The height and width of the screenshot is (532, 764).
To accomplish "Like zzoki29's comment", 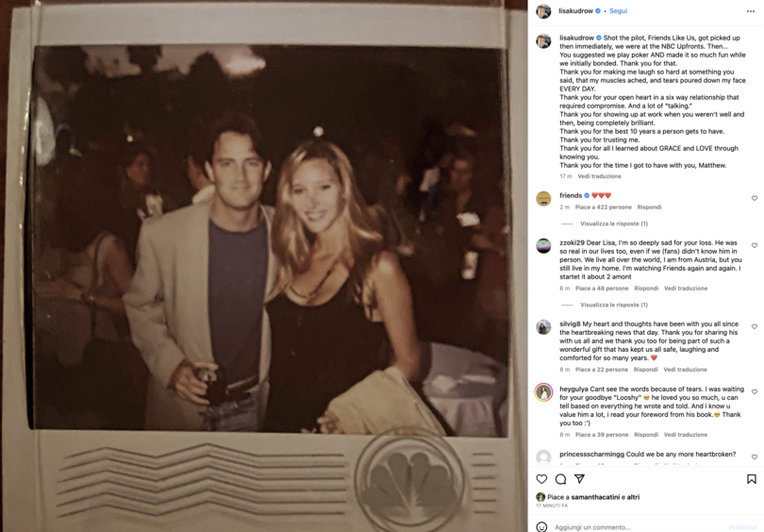I will [755, 245].
